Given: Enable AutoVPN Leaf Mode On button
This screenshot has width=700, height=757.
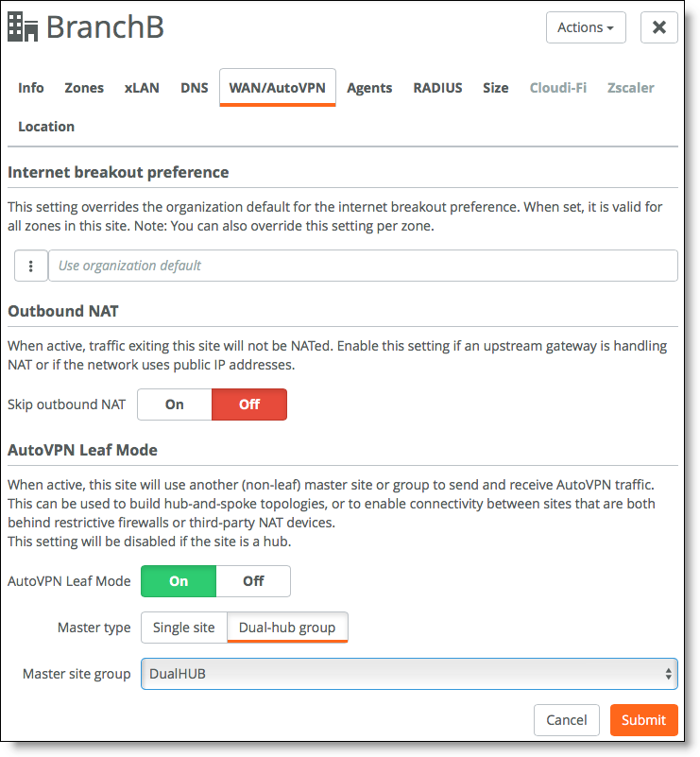Looking at the screenshot, I should point(179,581).
